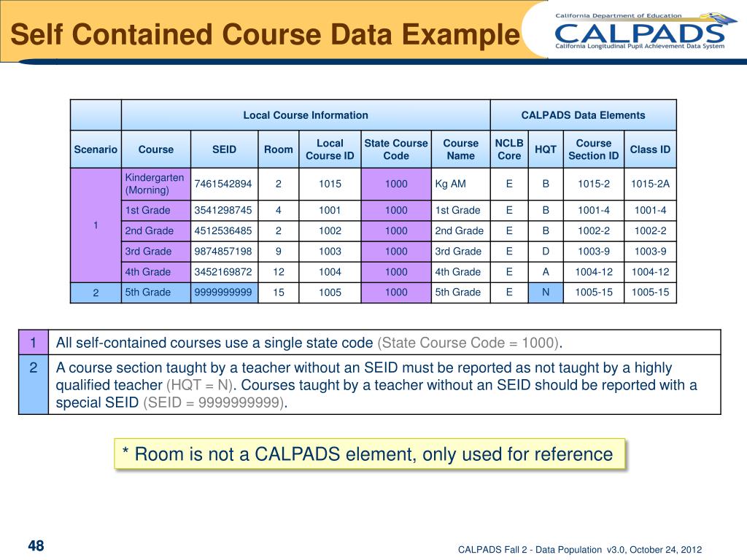Click the yellow 'Room is not a CALPADS element' note
The image size is (747, 560).
369,454
